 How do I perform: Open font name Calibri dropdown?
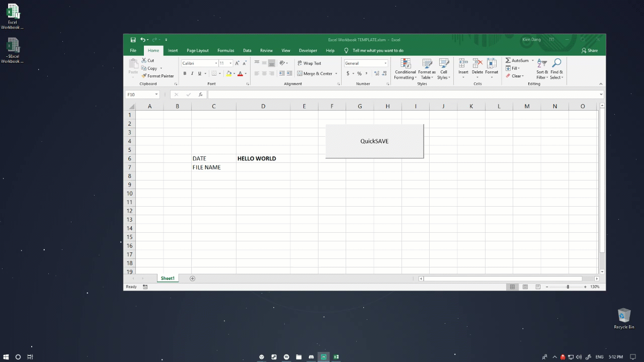point(216,63)
